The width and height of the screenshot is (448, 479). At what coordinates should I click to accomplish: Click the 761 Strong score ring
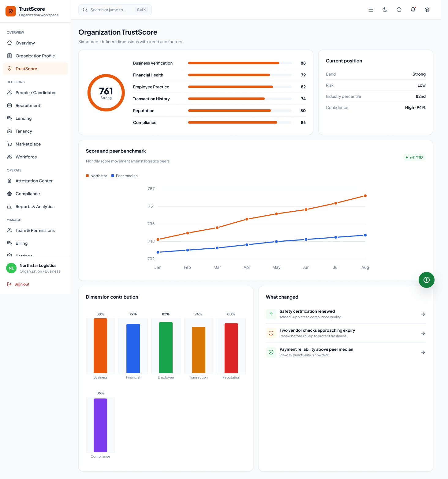106,93
